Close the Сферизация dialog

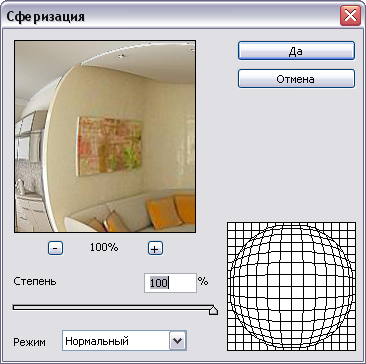pyautogui.click(x=350, y=15)
